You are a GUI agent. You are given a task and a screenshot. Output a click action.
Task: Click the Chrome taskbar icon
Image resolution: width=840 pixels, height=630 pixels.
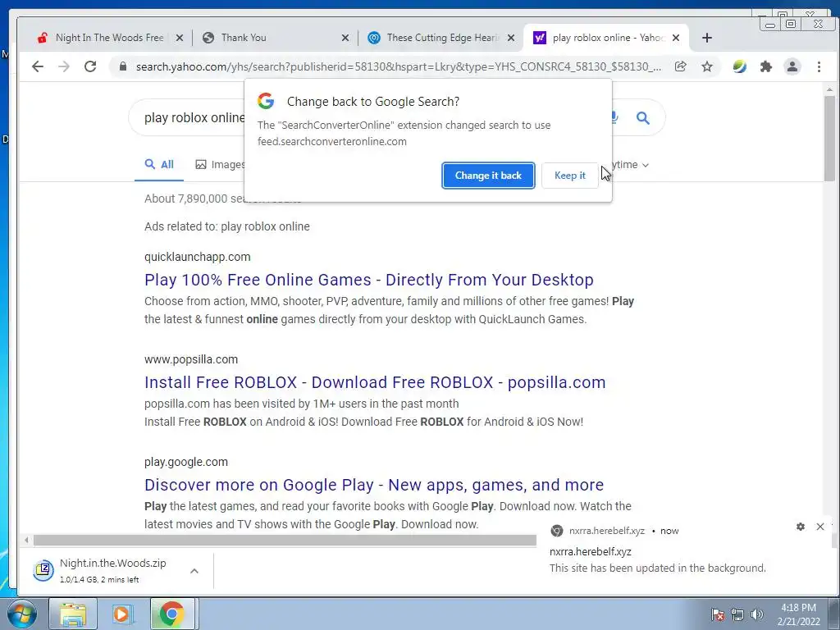(x=171, y=614)
